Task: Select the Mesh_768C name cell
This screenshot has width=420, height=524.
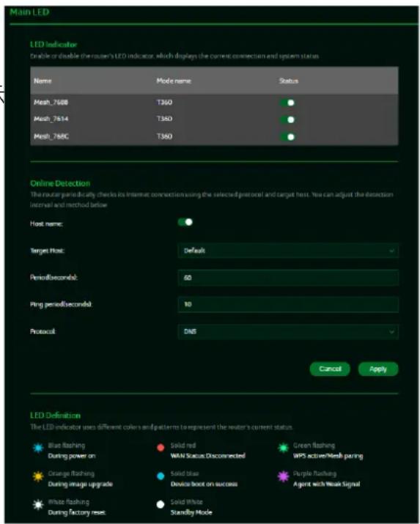Action: [x=51, y=136]
